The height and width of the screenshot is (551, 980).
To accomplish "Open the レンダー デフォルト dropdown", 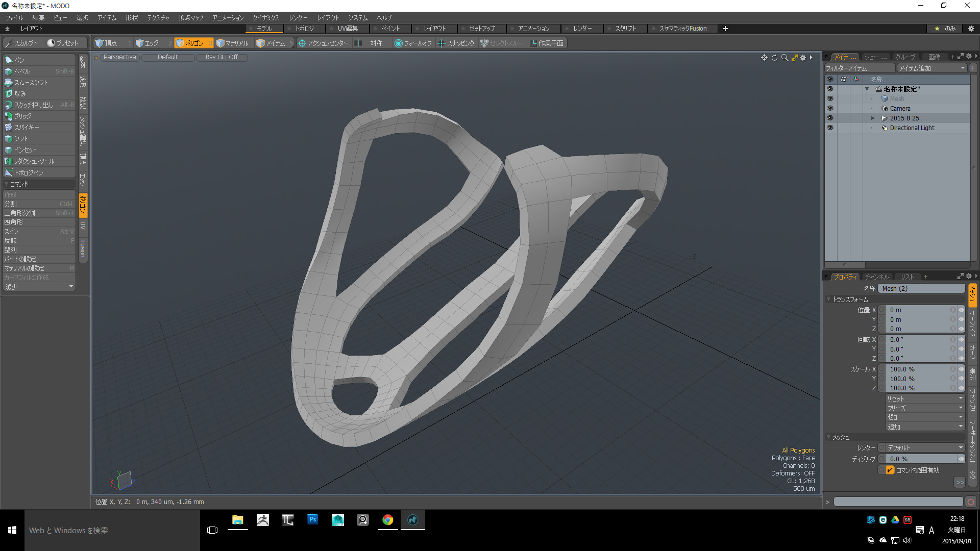I will [925, 447].
